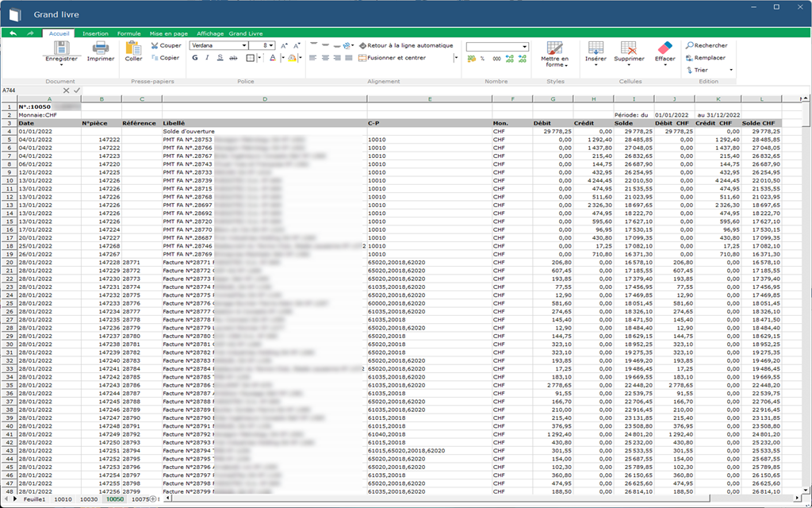Toggle bold G formatting
The image size is (812, 508).
click(x=195, y=57)
